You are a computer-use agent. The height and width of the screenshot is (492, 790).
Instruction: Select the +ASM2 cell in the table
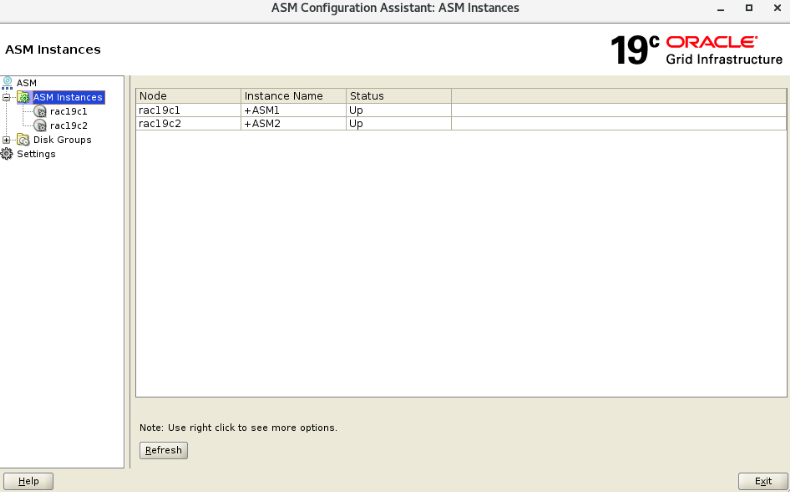click(x=293, y=124)
